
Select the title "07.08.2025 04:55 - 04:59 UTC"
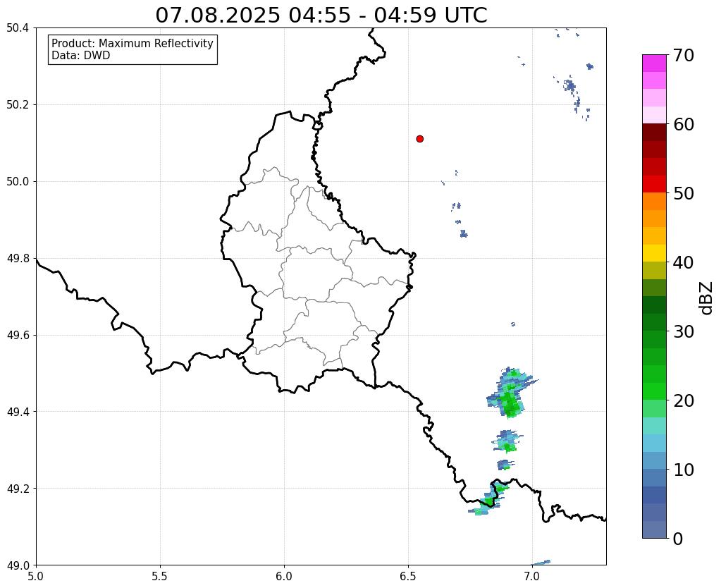click(x=321, y=15)
